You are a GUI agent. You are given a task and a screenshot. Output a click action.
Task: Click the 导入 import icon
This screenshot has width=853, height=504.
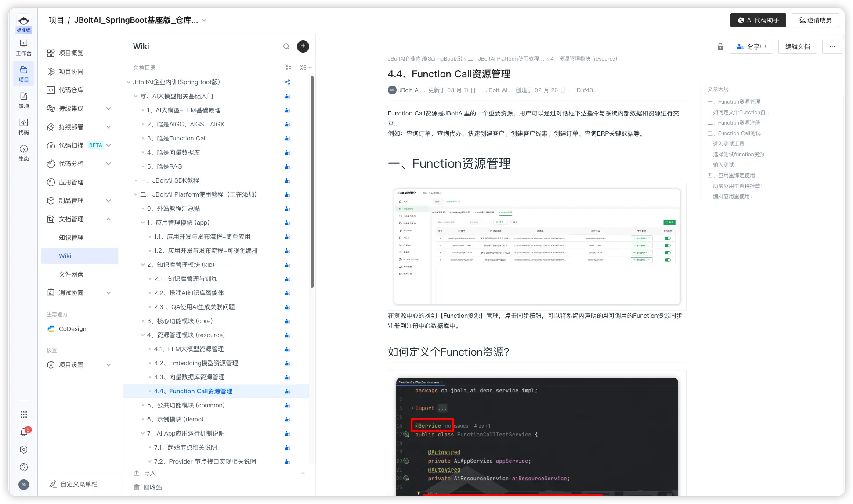click(137, 473)
